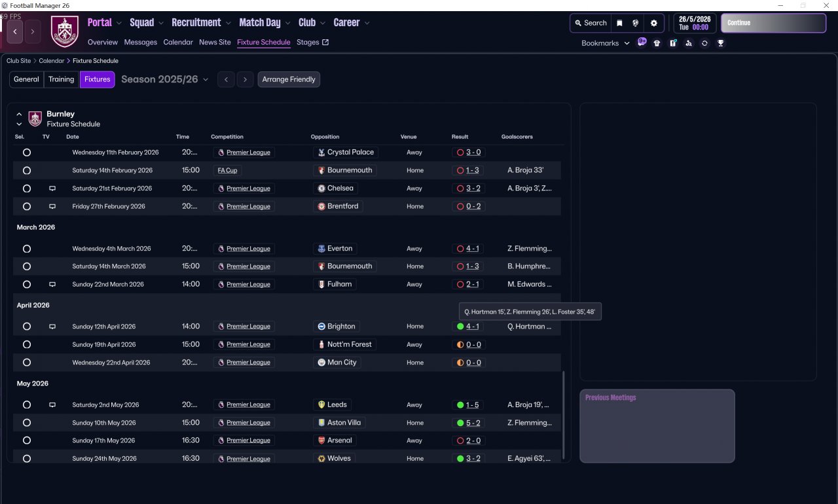Click the Aston Villa club badge

point(321,423)
